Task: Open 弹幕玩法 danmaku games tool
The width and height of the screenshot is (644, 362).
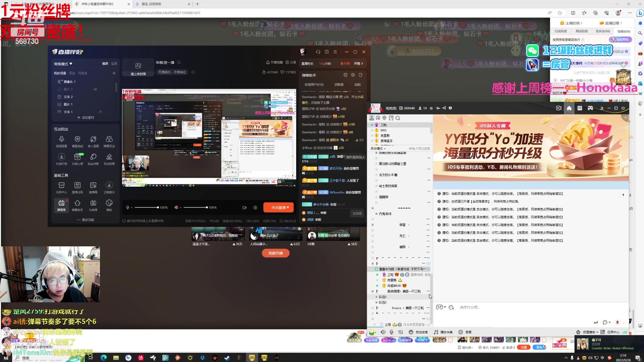Action: (109, 141)
